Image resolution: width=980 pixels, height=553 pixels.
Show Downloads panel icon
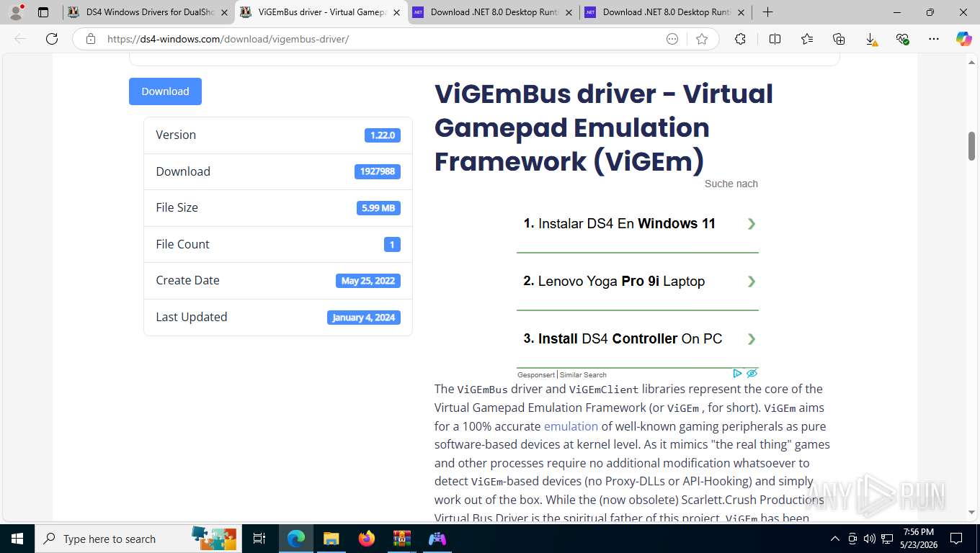(870, 39)
